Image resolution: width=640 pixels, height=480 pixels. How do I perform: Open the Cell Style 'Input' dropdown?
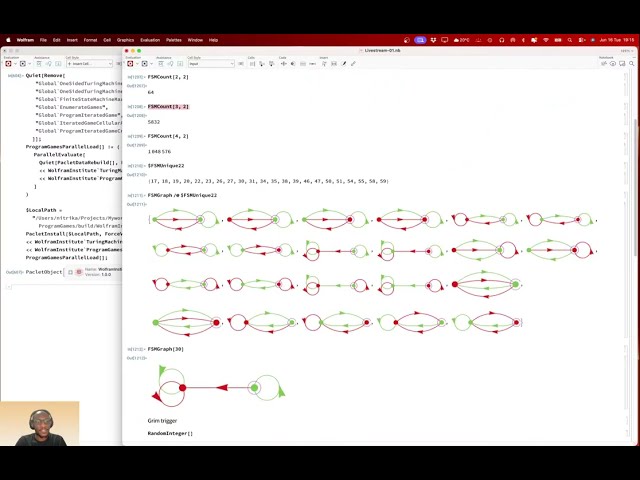(211, 64)
